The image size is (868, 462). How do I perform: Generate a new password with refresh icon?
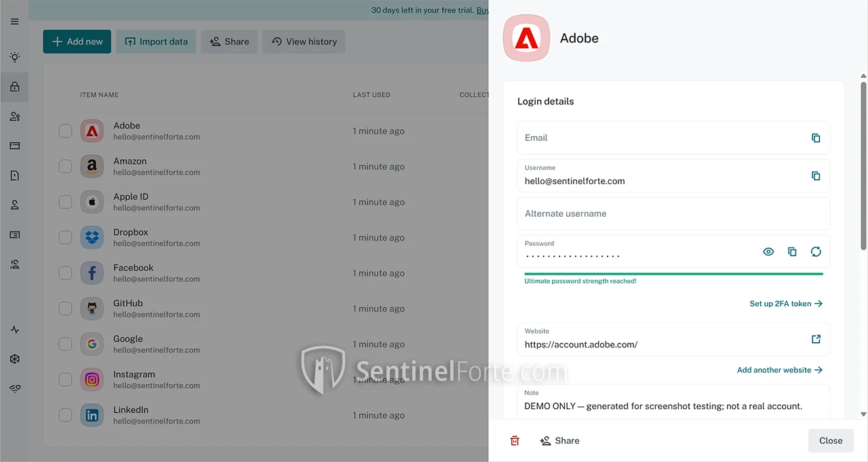pyautogui.click(x=816, y=252)
